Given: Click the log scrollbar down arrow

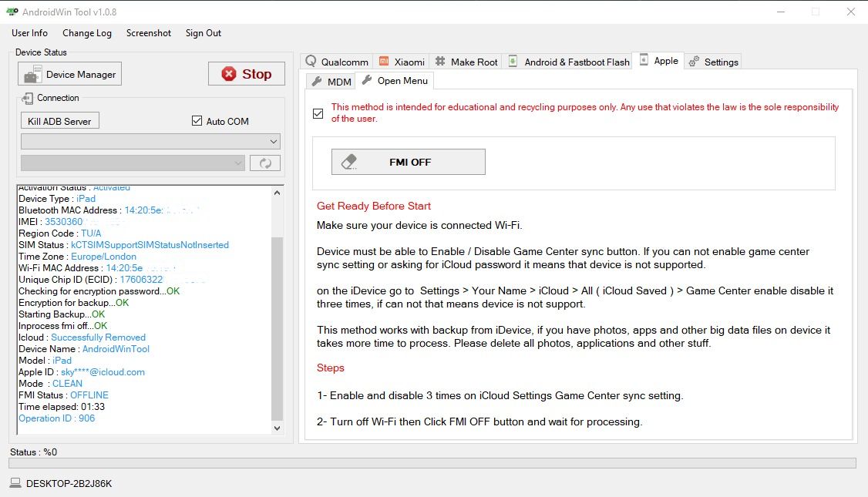Looking at the screenshot, I should point(278,428).
